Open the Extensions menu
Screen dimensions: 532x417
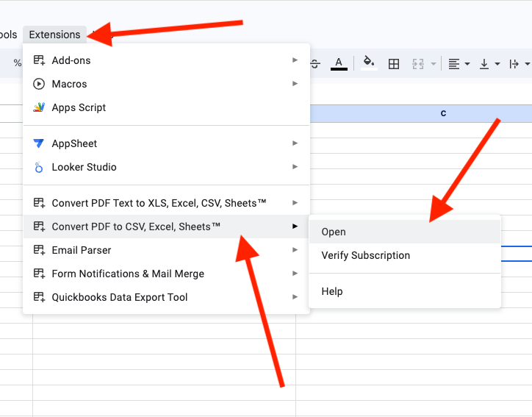coord(54,35)
